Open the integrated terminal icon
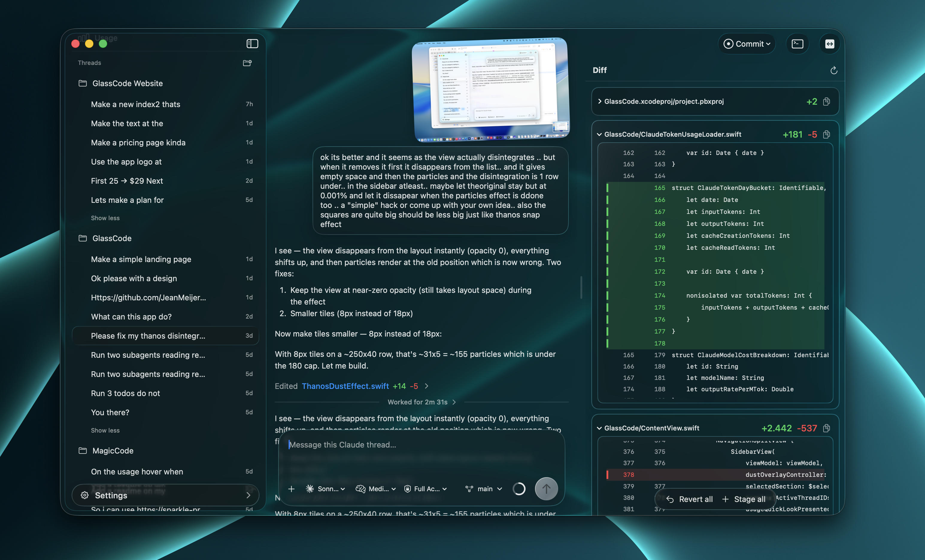 pos(797,43)
